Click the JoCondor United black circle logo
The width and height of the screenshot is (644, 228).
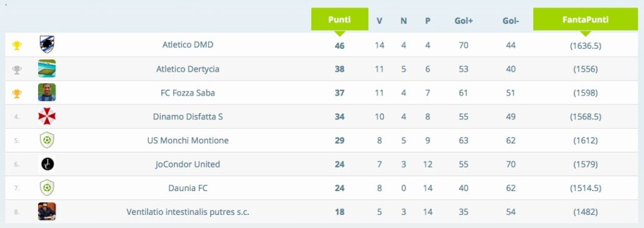click(x=47, y=164)
